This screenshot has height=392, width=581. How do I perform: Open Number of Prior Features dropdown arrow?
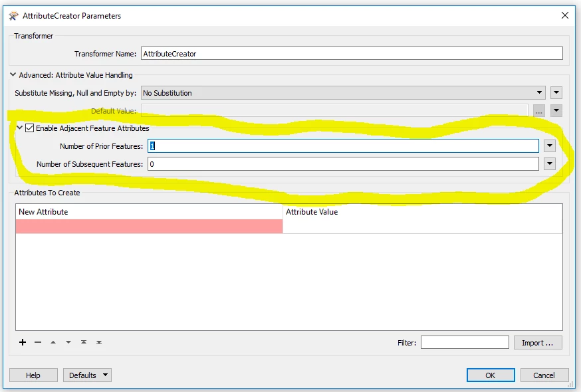[x=549, y=146]
